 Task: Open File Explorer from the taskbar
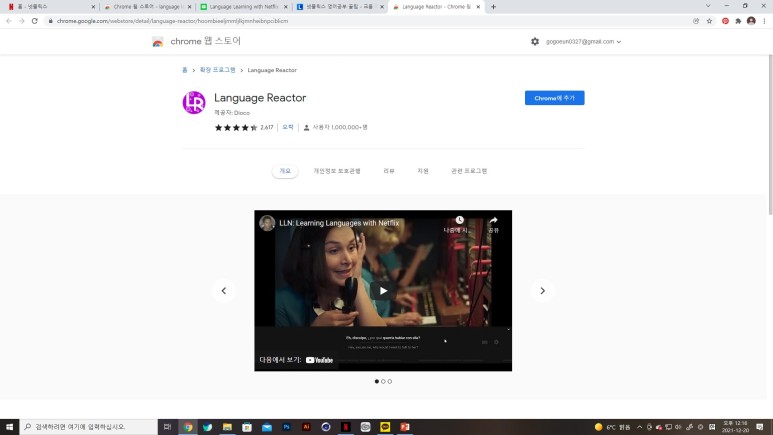(227, 427)
